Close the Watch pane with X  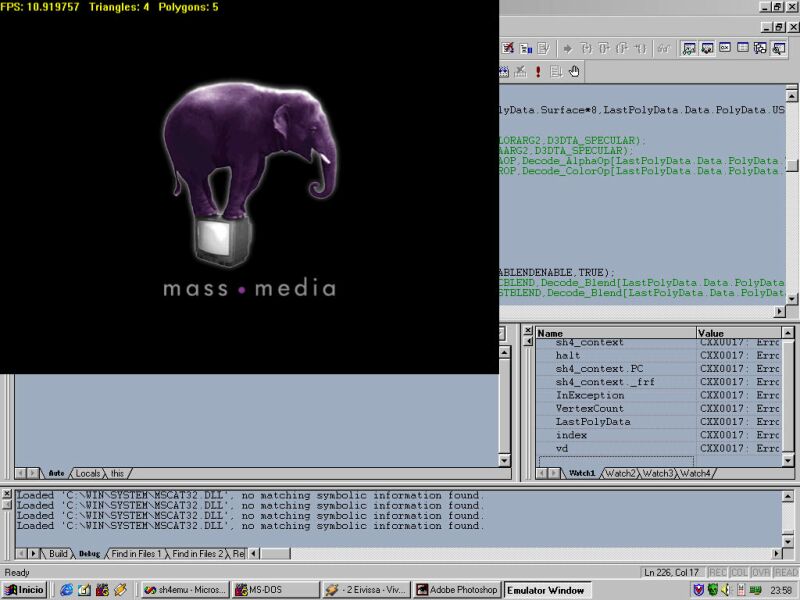[528, 330]
